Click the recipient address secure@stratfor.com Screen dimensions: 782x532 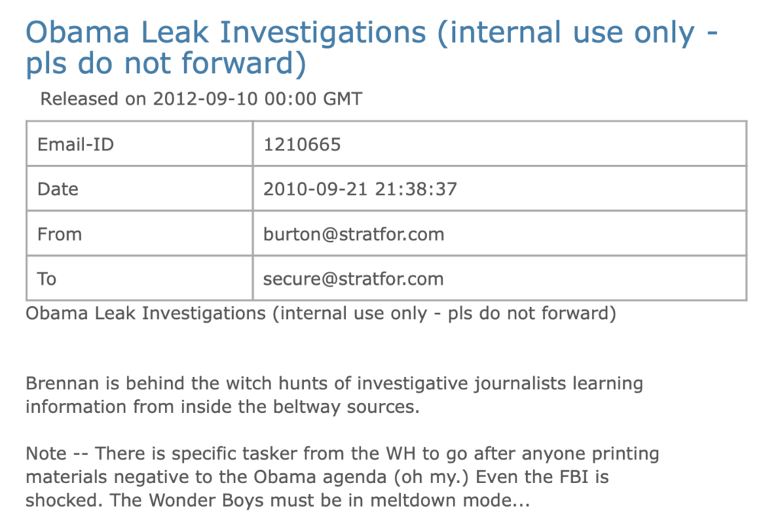pos(353,279)
